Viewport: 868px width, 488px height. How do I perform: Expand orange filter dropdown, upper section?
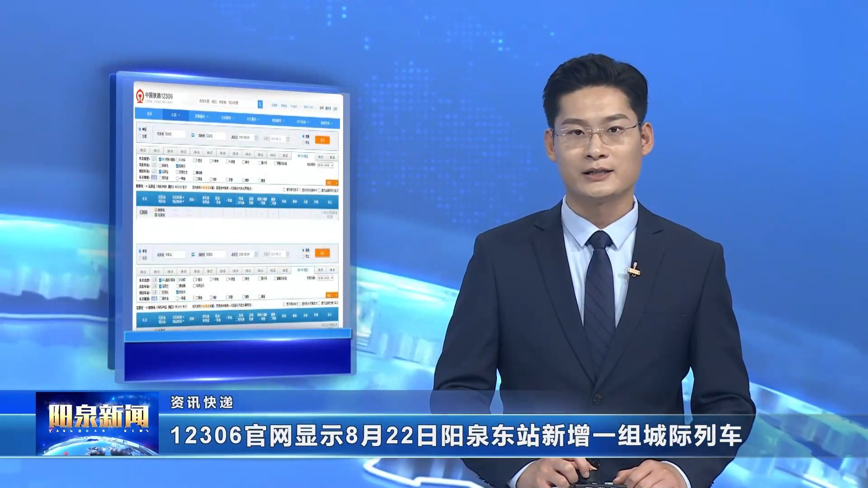332,183
